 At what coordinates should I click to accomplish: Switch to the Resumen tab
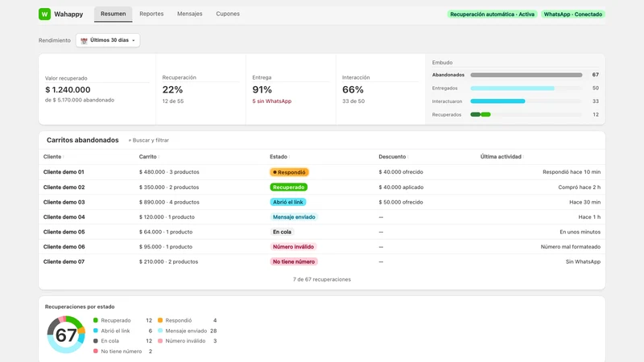click(x=114, y=14)
